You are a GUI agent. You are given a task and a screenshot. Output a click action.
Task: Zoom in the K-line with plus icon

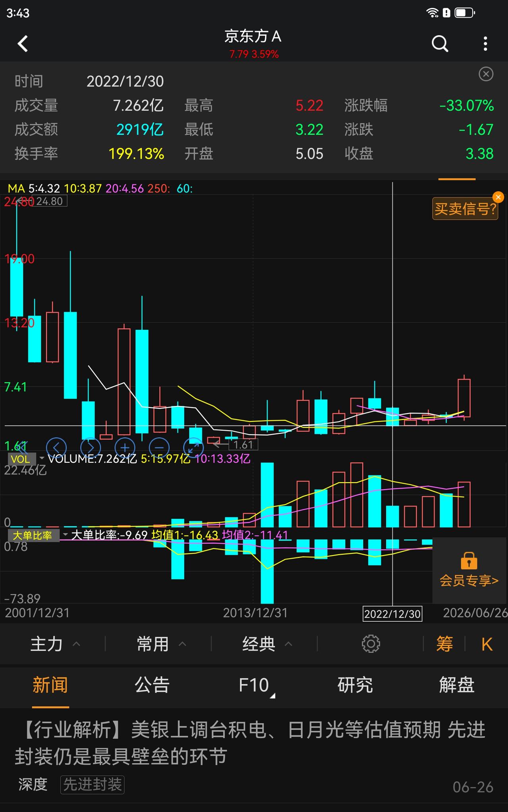coord(125,448)
